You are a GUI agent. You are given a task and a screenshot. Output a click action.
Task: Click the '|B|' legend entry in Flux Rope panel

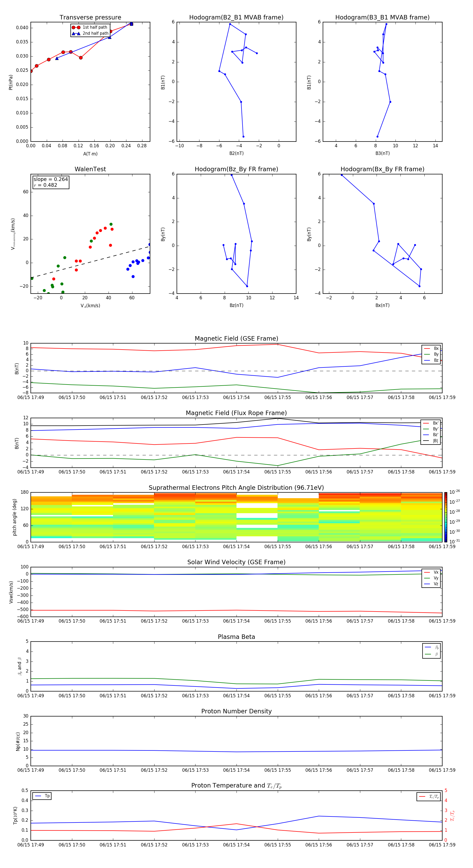[431, 441]
